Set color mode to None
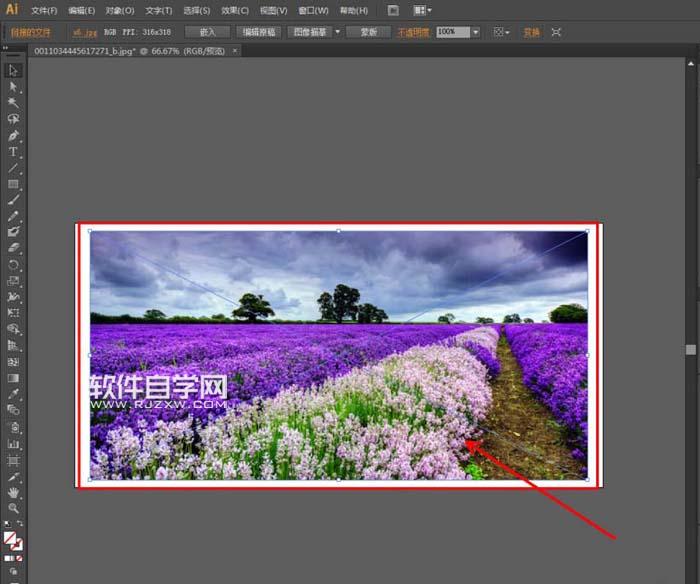Screen dimensions: 700x584 click(19, 558)
